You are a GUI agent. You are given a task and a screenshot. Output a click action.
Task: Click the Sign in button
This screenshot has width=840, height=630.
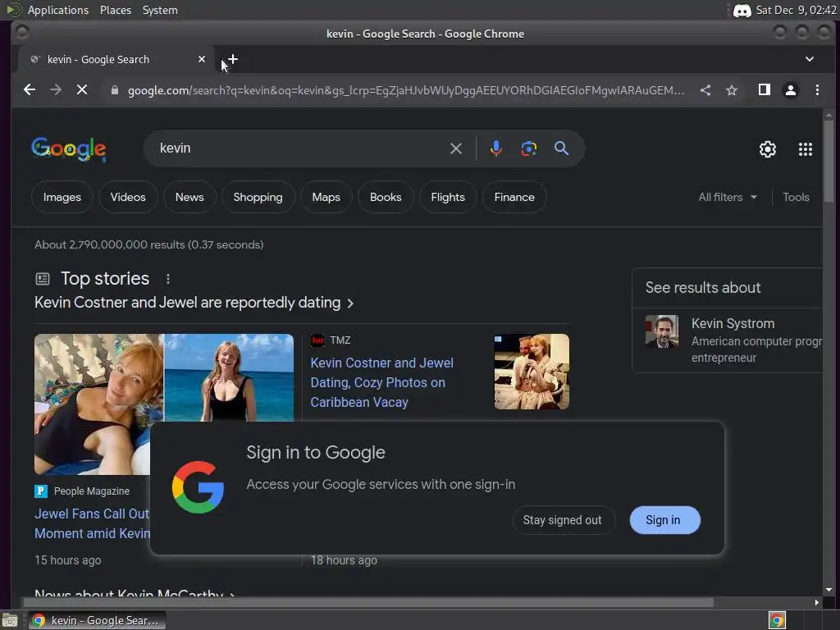664,520
